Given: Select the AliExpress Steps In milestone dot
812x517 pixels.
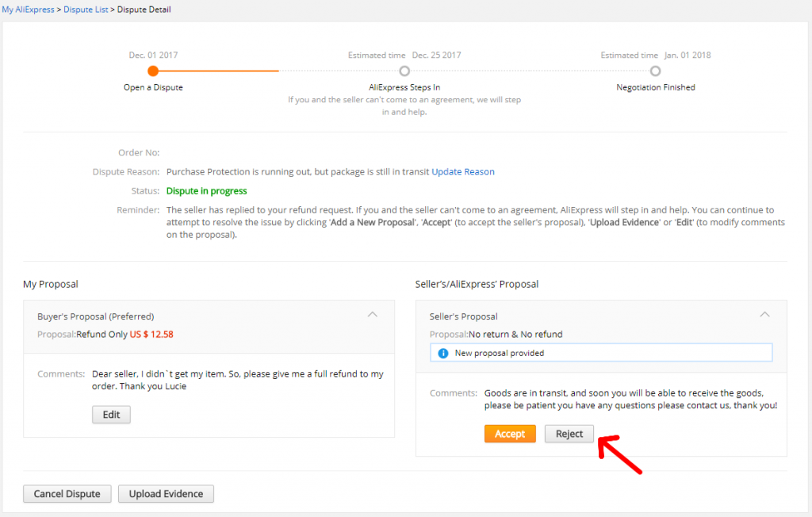Looking at the screenshot, I should pyautogui.click(x=404, y=71).
